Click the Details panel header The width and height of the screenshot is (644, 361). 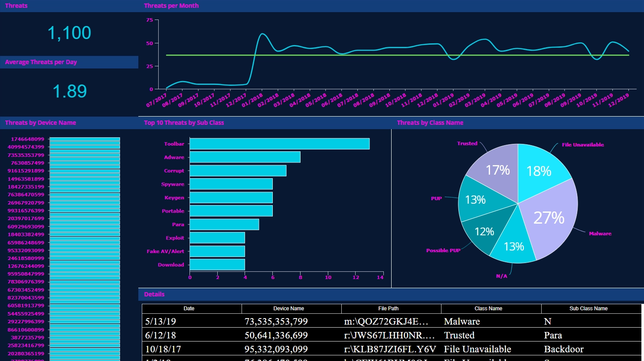pyautogui.click(x=154, y=294)
